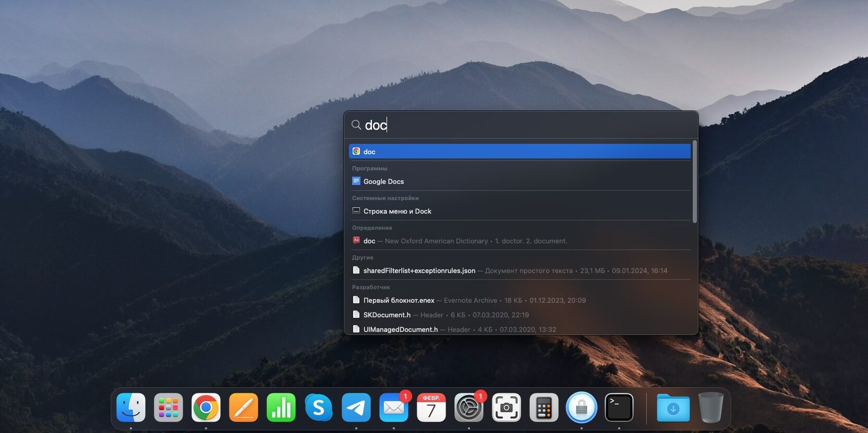Launch Numbers from the Dock
868x433 pixels.
coord(281,407)
